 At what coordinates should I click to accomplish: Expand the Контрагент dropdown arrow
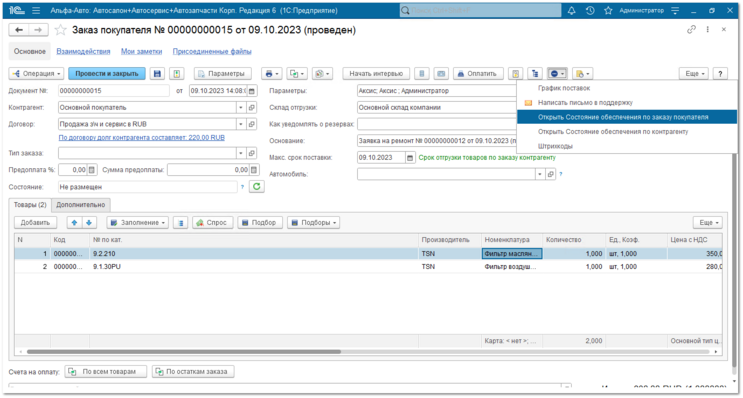241,108
